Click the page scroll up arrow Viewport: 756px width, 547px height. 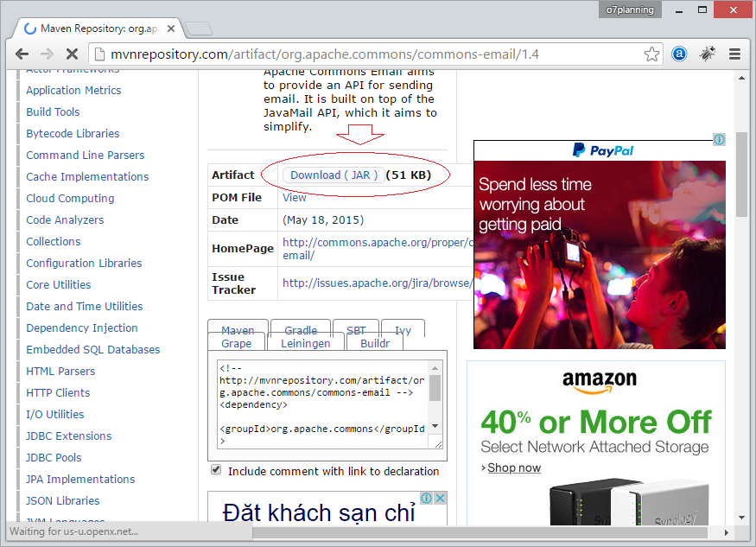(x=741, y=78)
